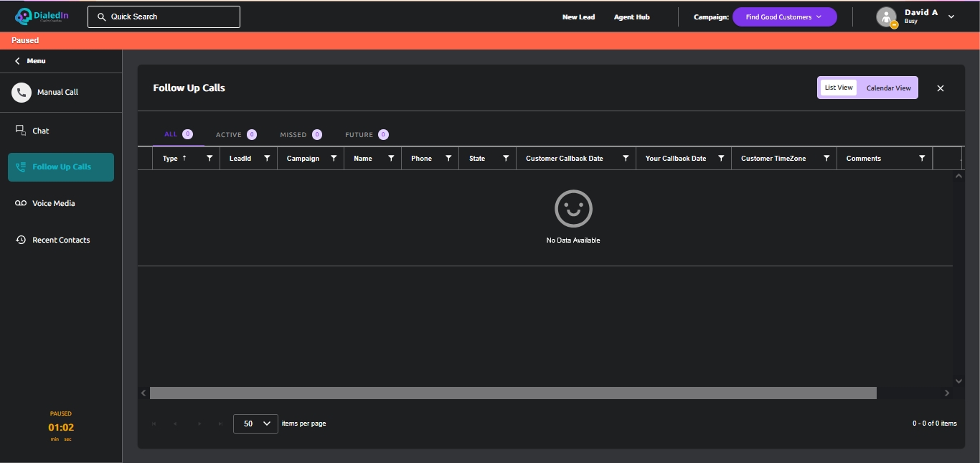Click the horizontal scrollbar of the table
The width and height of the screenshot is (980, 463).
[x=513, y=393]
